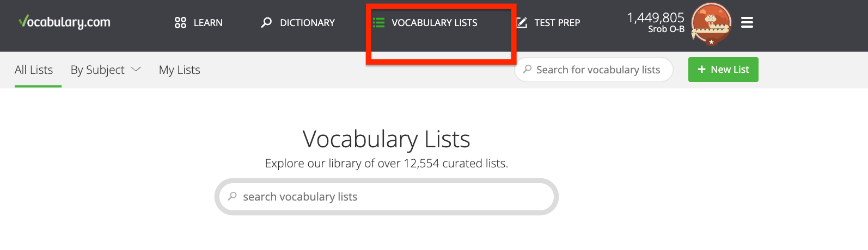Focus the large "search vocabulary lists" field
This screenshot has width=868, height=250.
click(x=387, y=197)
